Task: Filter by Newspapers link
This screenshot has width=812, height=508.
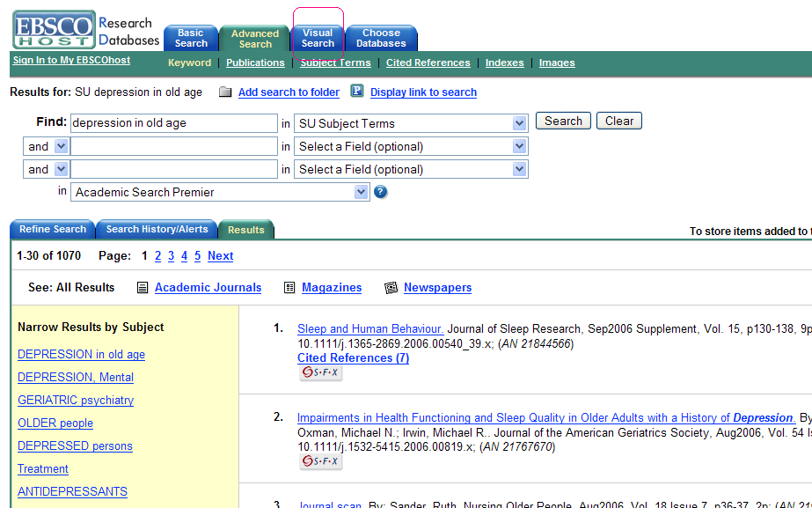Action: tap(437, 288)
